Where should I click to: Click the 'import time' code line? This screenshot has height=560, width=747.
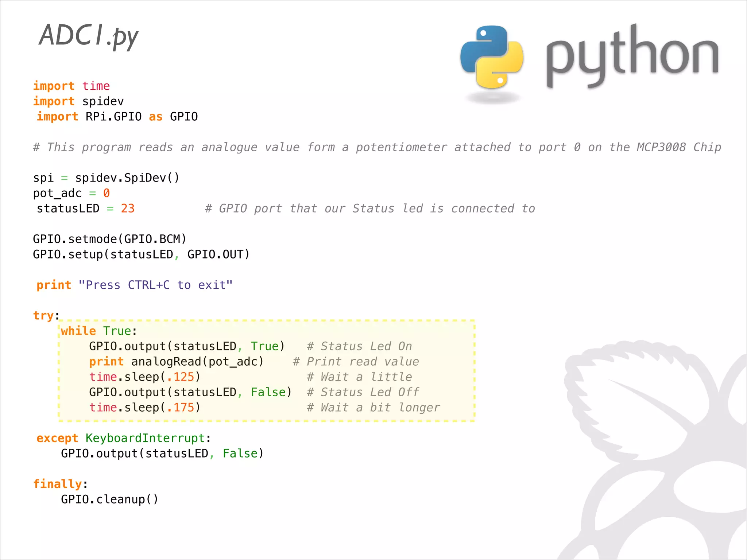tap(71, 86)
